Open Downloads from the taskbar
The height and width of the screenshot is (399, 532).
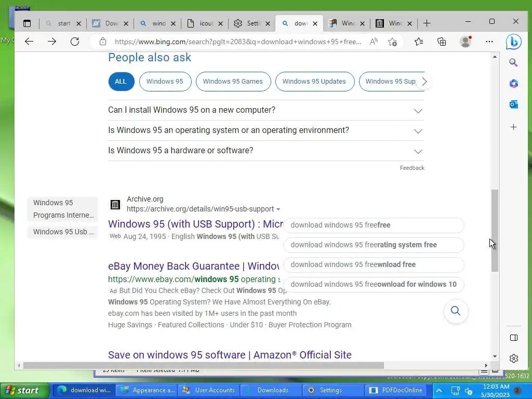[271, 391]
